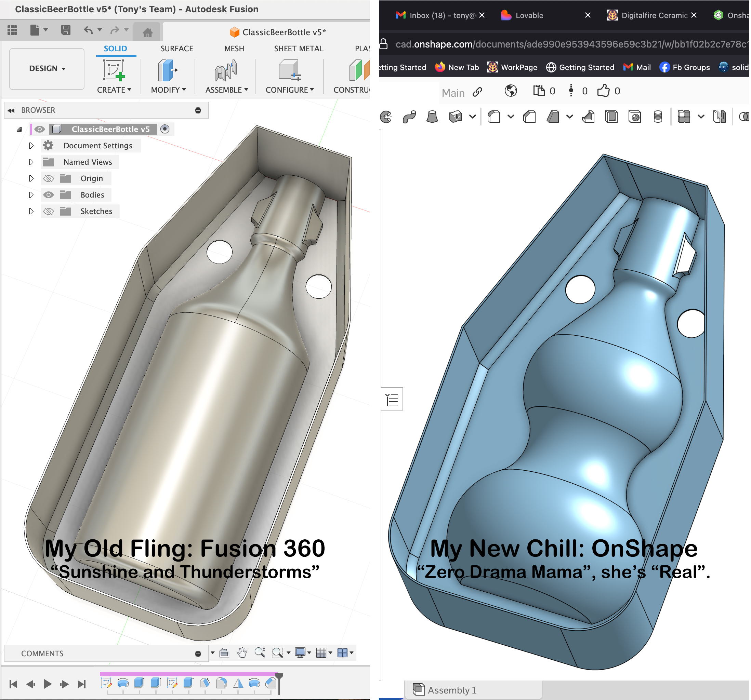This screenshot has width=751, height=700.
Task: Select the Onshape Chamfer tool
Action: tap(530, 117)
